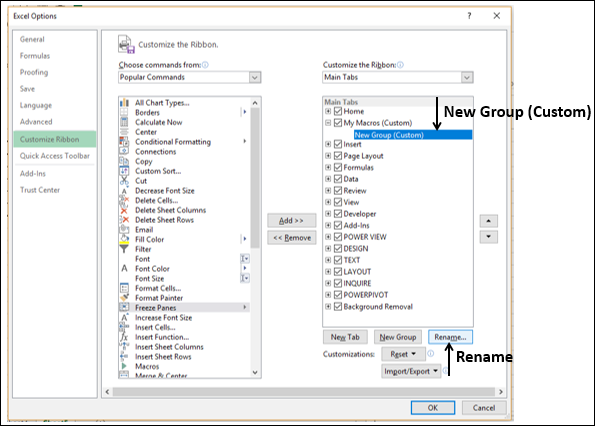
Task: Click the Insert Function fx icon
Action: tap(124, 337)
